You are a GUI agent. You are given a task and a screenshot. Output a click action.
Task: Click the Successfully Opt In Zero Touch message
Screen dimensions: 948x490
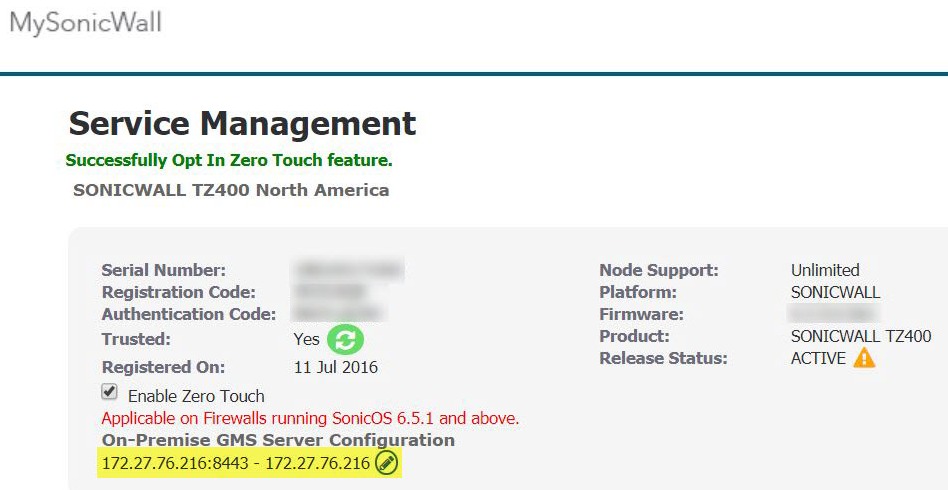pyautogui.click(x=229, y=160)
